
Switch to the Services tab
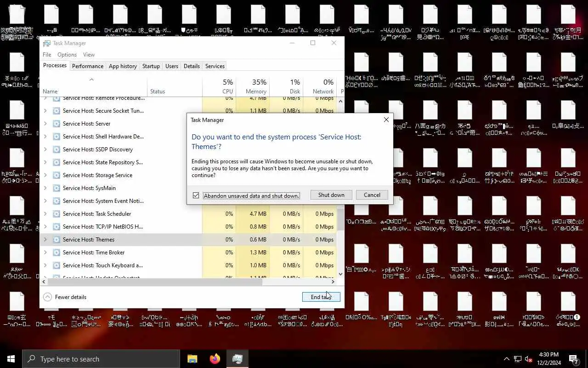215,66
